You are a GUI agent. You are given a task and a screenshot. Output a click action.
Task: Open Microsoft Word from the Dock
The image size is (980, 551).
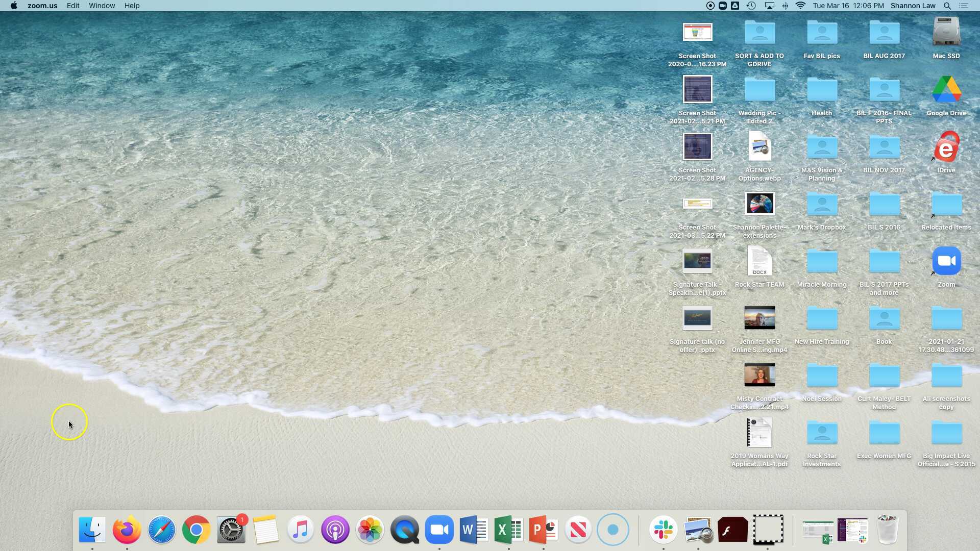[x=474, y=530]
